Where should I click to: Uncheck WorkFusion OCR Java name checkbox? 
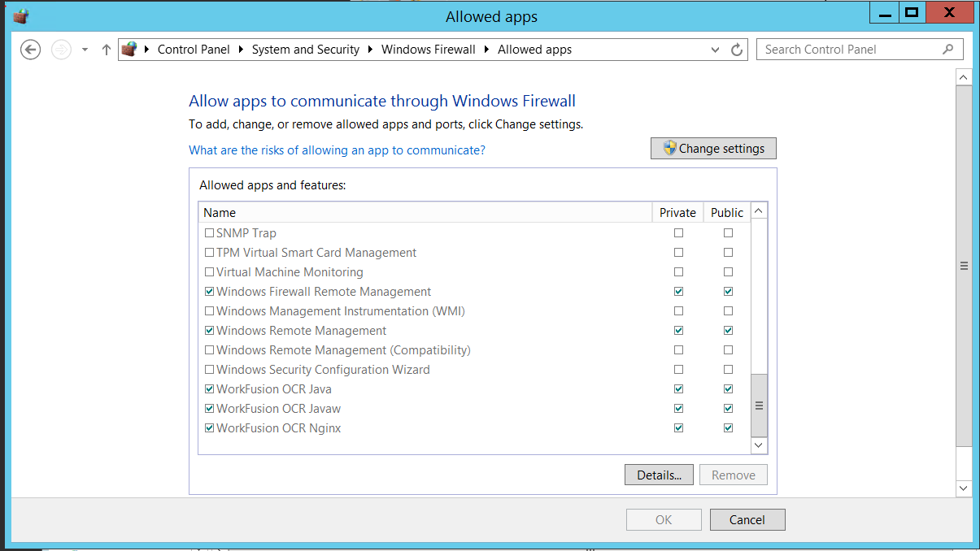click(x=210, y=389)
